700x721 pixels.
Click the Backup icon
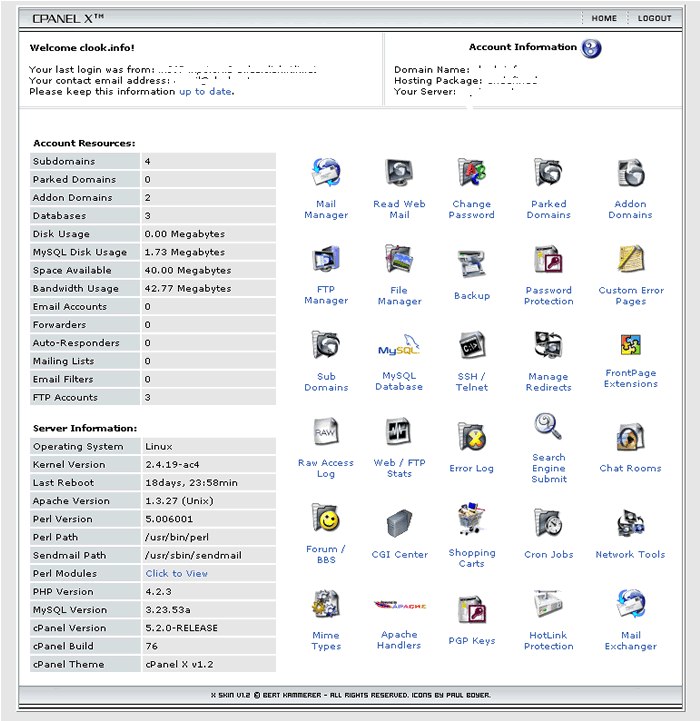471,264
